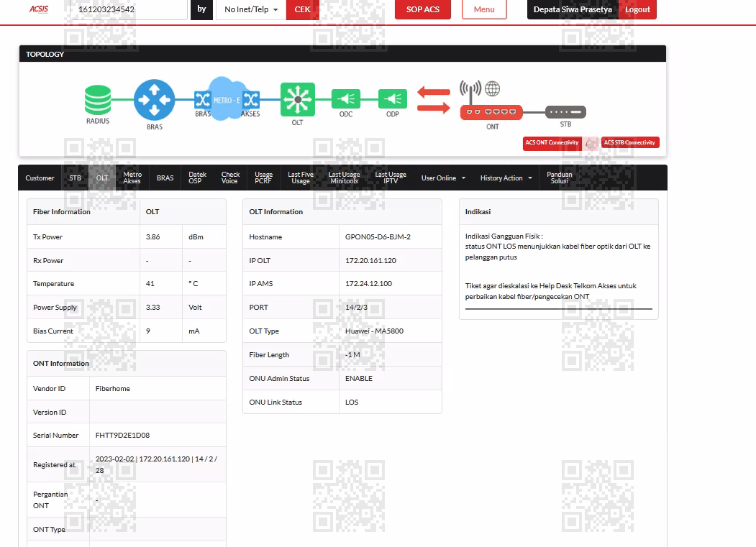This screenshot has height=547, width=756.
Task: Open the No Inet/Telp dropdown
Action: pyautogui.click(x=251, y=9)
